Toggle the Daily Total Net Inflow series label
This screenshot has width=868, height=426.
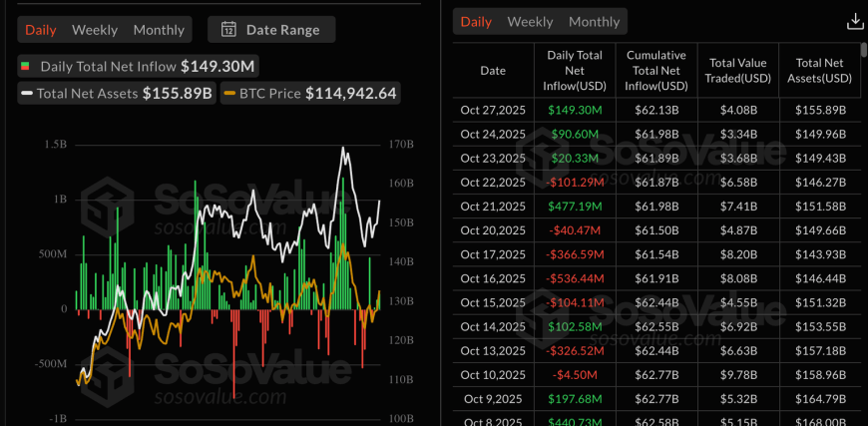click(x=108, y=67)
